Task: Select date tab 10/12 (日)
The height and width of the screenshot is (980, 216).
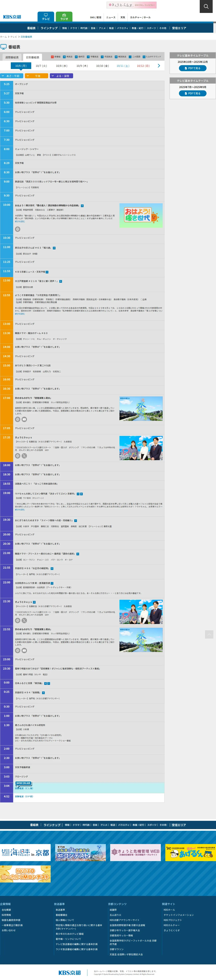Action: [143, 66]
